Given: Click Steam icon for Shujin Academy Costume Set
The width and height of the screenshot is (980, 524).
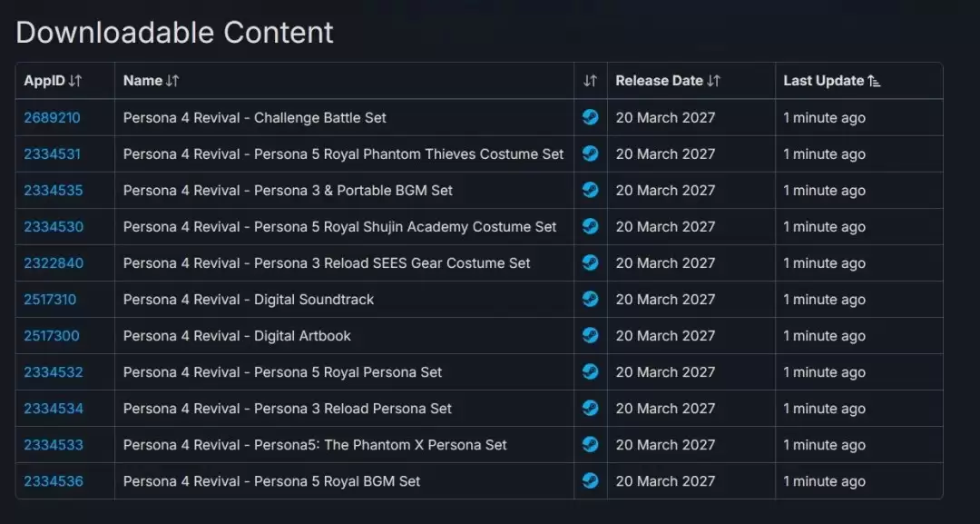Looking at the screenshot, I should pos(591,226).
